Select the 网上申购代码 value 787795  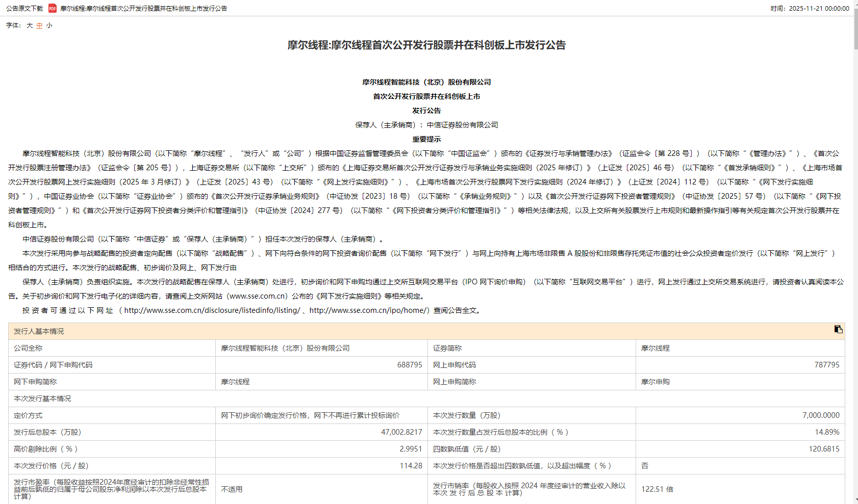[x=826, y=365]
